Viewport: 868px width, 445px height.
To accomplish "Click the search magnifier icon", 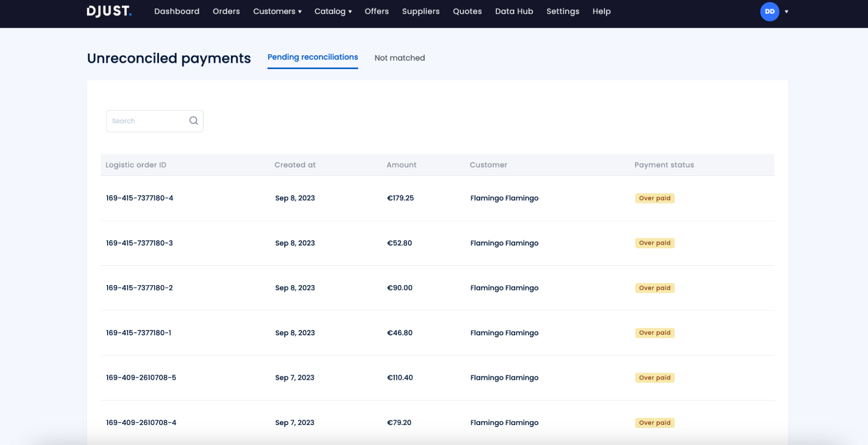I will (x=194, y=121).
